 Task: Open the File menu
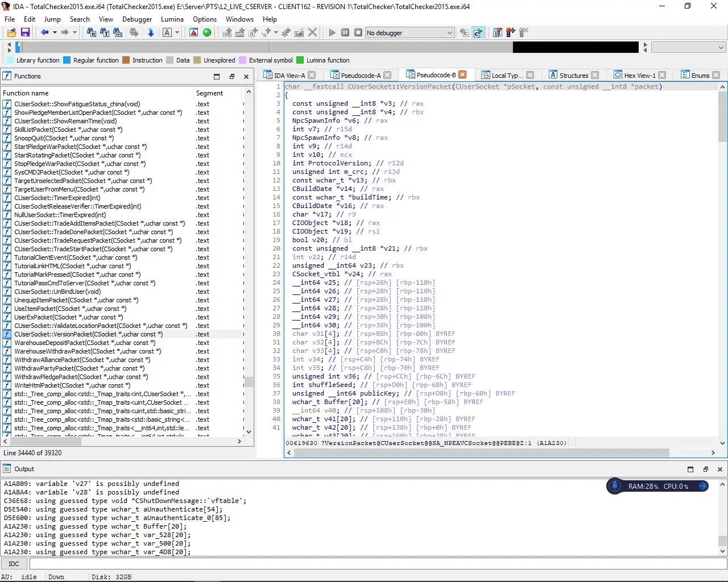click(10, 19)
